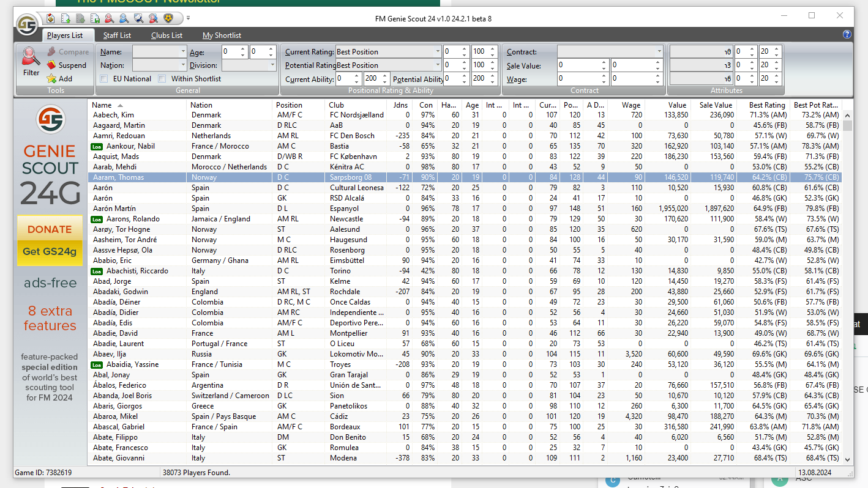Open the Nation filter dropdown

pyautogui.click(x=183, y=65)
